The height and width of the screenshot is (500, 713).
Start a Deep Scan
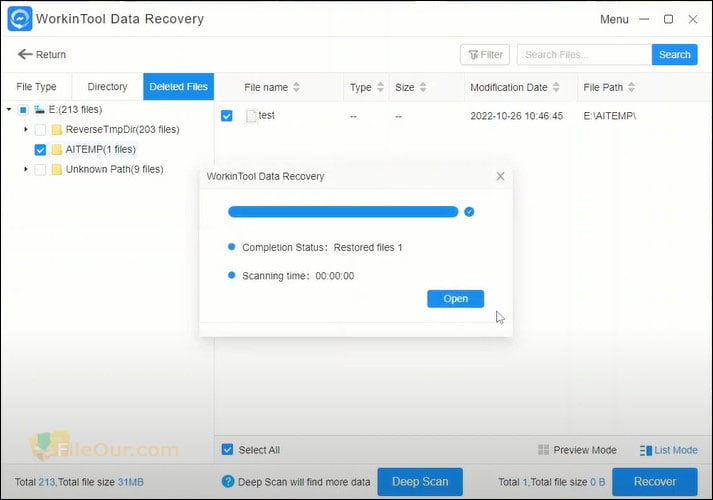[x=420, y=481]
